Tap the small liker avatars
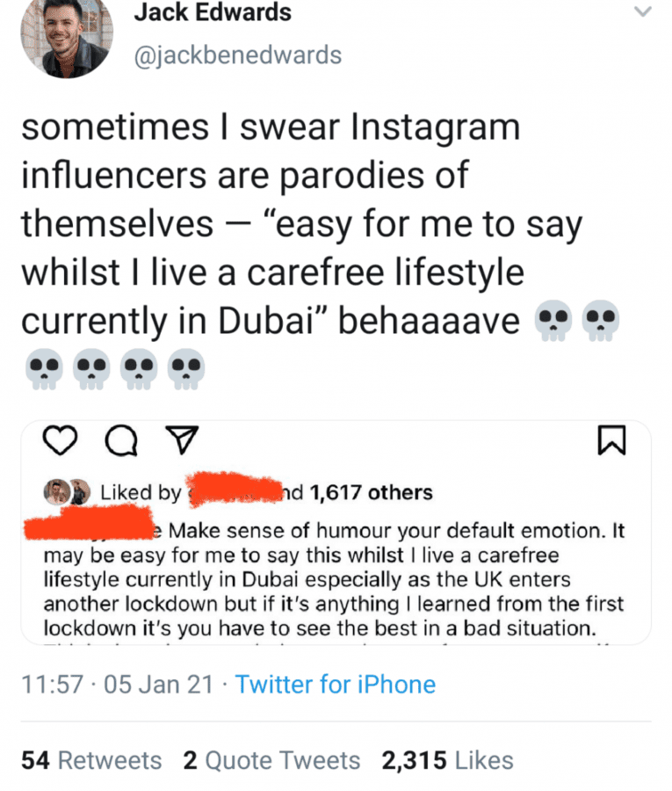The width and height of the screenshot is (672, 791). point(67,492)
